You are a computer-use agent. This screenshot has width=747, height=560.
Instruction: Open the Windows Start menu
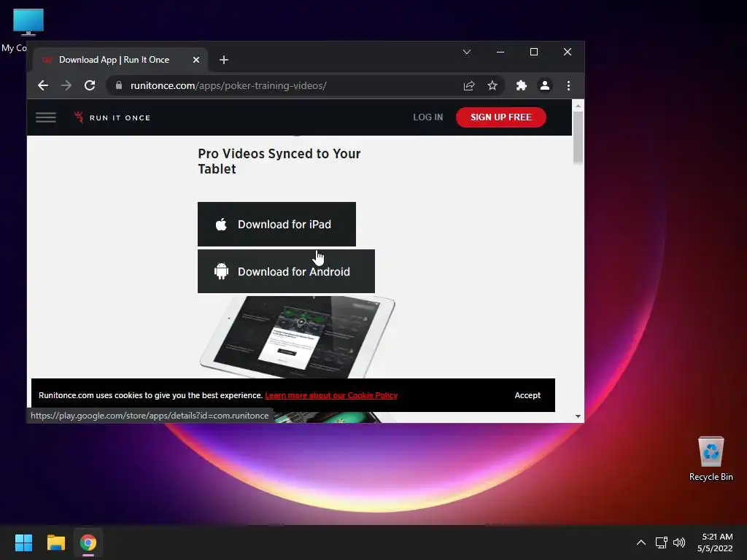pyautogui.click(x=23, y=542)
